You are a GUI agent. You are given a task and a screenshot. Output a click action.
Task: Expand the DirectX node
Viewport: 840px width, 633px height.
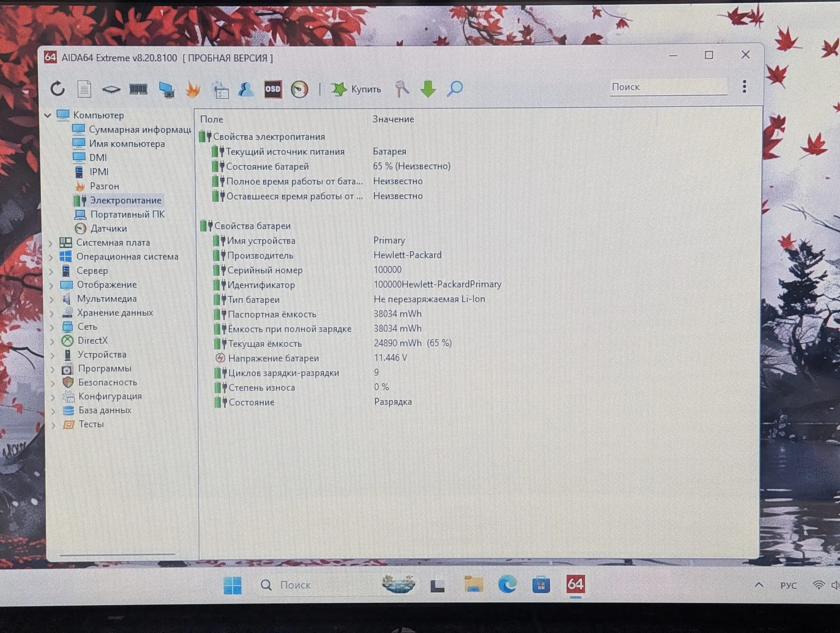pos(52,341)
